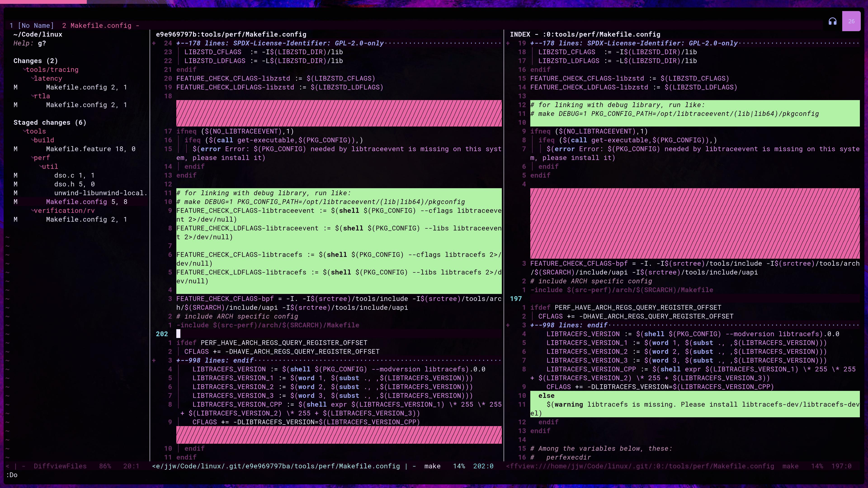
Task: Click the plus marker at left 998 lines fold
Action: point(154,360)
